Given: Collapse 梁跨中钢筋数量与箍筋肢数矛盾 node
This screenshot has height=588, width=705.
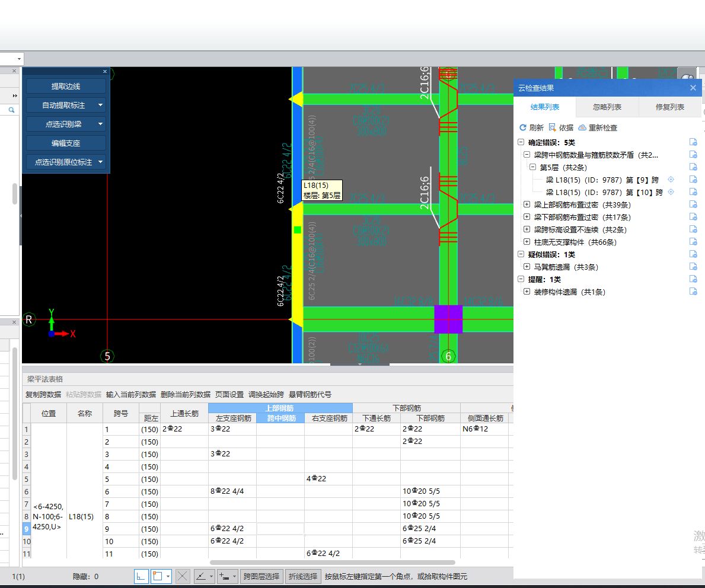Looking at the screenshot, I should click(x=527, y=155).
